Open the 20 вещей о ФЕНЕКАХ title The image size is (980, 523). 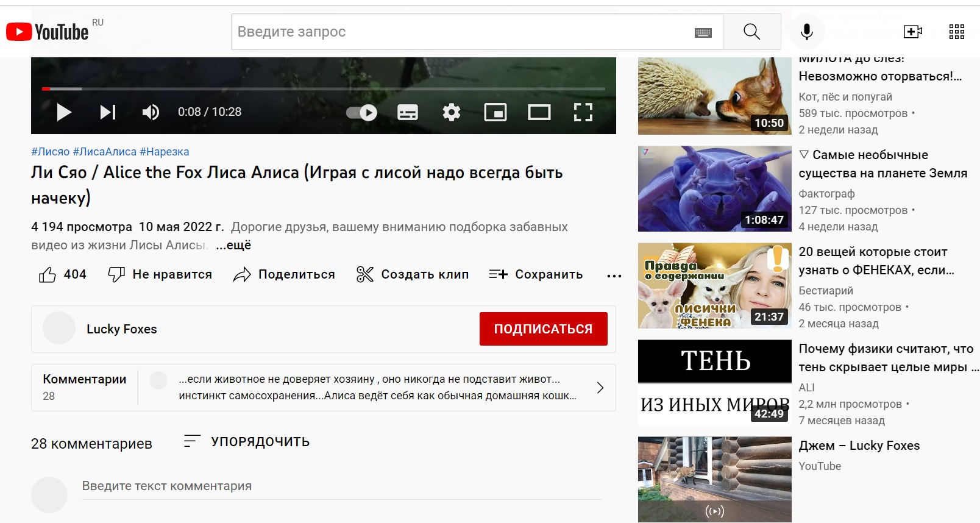point(876,261)
